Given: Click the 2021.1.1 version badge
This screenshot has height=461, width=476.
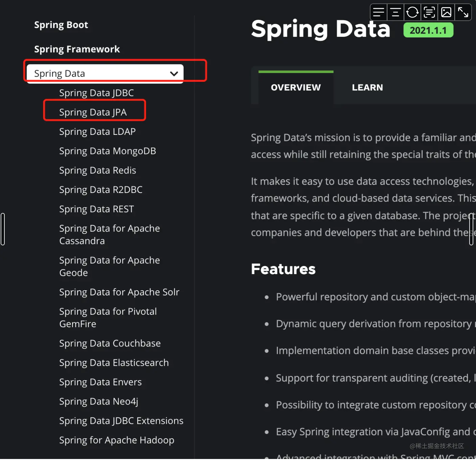Looking at the screenshot, I should pos(428,30).
